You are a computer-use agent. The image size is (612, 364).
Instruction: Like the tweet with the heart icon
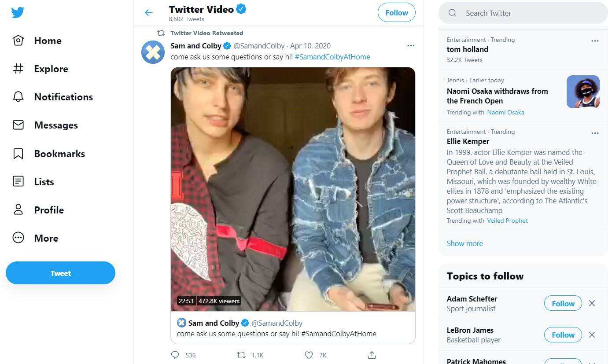pyautogui.click(x=309, y=355)
